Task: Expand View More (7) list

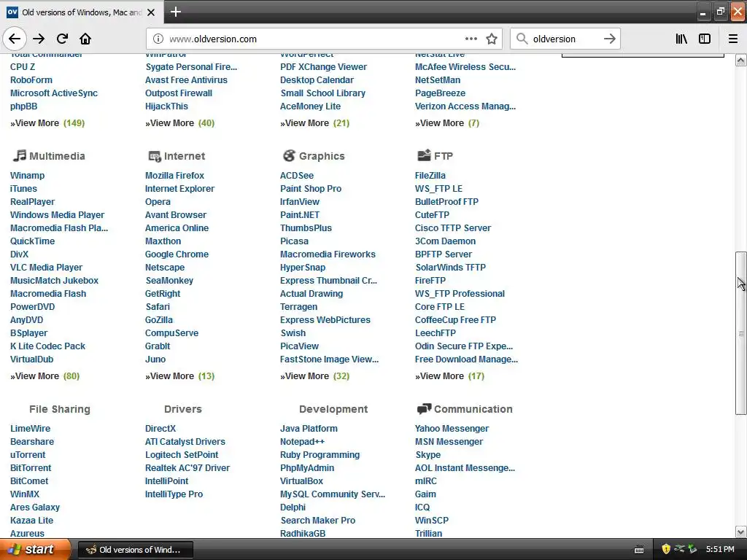Action: pos(447,123)
